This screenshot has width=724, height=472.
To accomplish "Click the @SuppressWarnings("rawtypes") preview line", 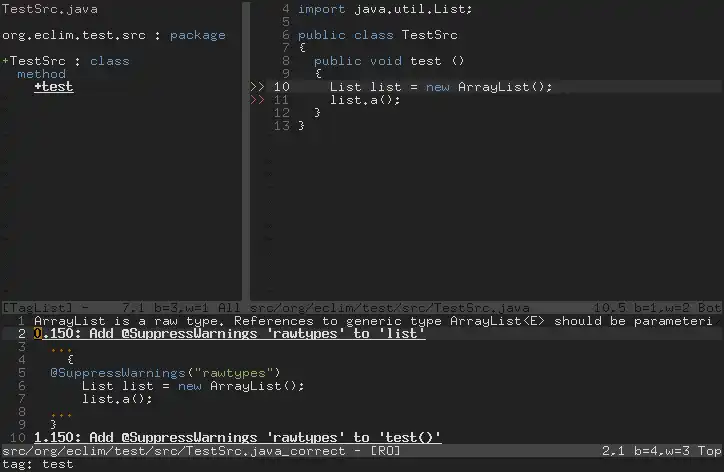I will (x=165, y=373).
